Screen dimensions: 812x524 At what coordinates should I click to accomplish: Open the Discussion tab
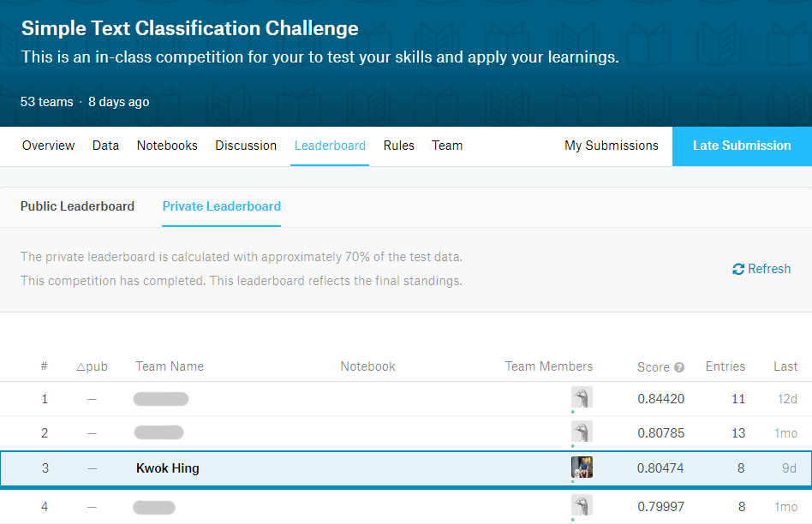tap(246, 146)
